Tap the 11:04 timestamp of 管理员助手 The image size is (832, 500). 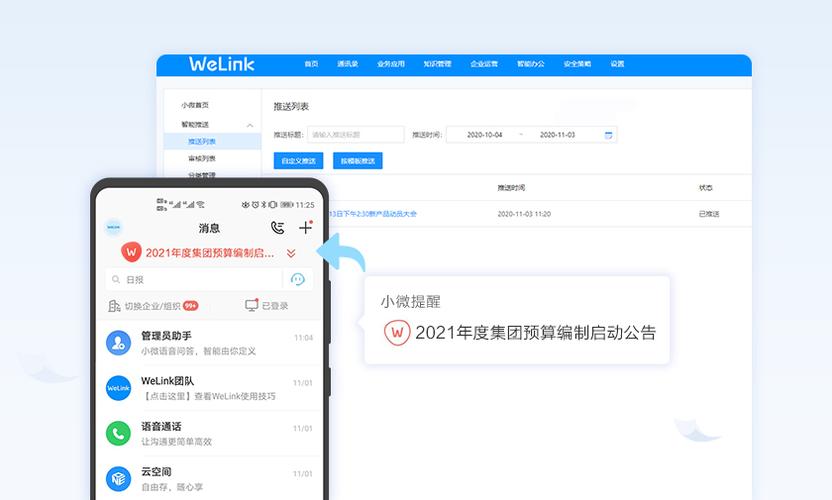[304, 338]
